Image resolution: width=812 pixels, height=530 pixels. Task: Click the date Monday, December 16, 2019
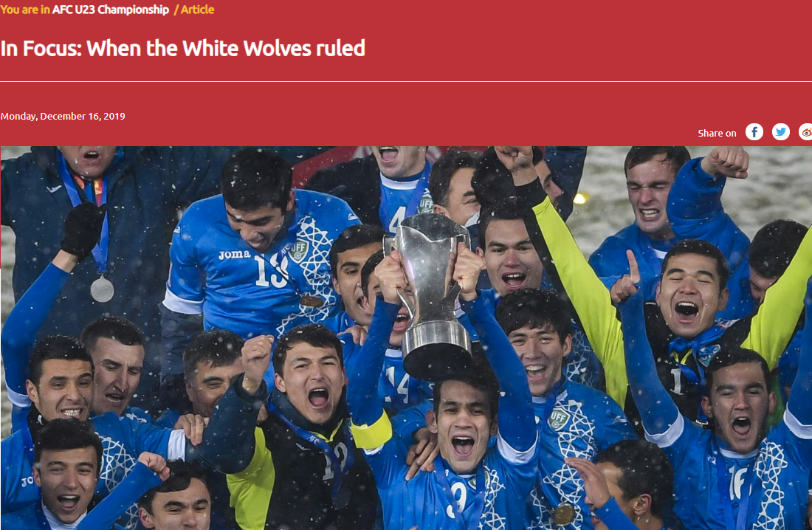(x=63, y=116)
